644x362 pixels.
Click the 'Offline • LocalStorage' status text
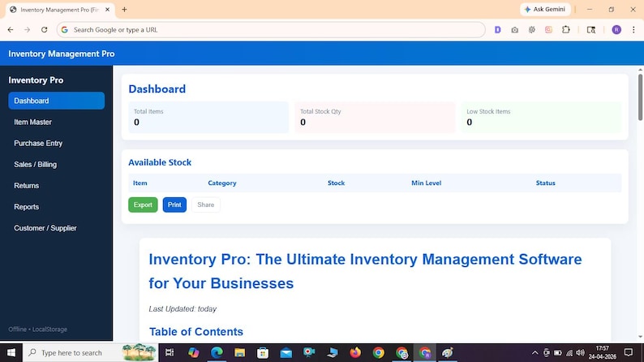coord(38,330)
